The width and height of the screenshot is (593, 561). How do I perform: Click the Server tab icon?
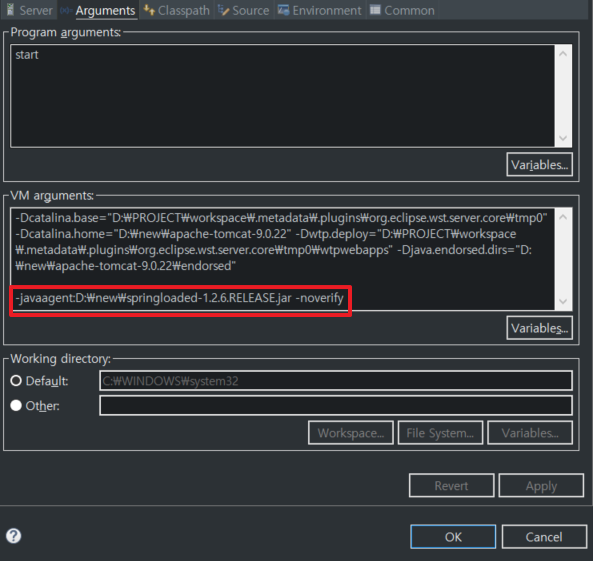tap(11, 10)
